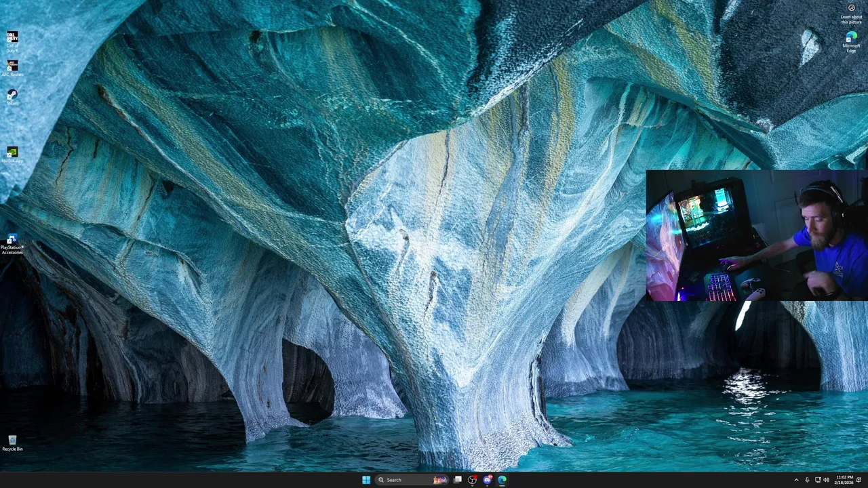Open the OBS Studio taskbar icon
The width and height of the screenshot is (868, 488).
(x=473, y=480)
